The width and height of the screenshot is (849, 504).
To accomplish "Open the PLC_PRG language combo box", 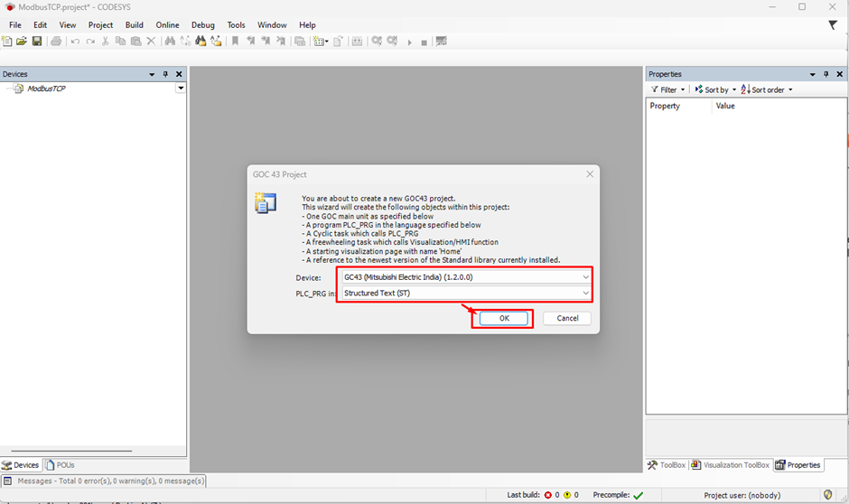I will (466, 293).
